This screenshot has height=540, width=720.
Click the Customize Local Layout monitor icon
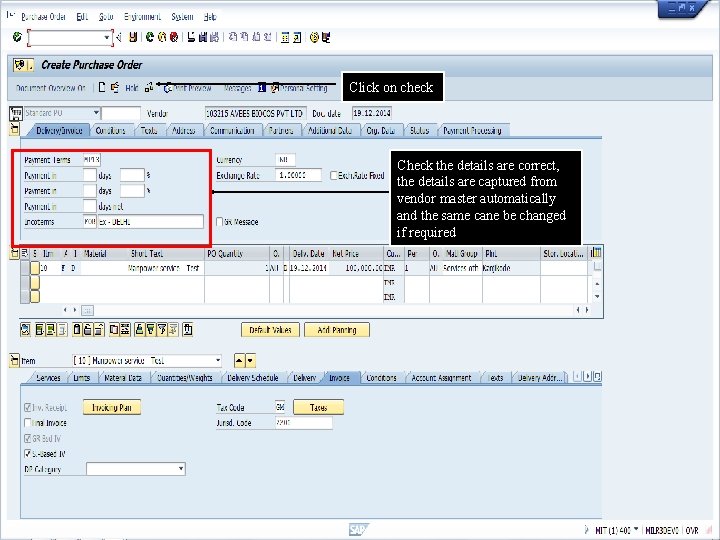pos(326,37)
